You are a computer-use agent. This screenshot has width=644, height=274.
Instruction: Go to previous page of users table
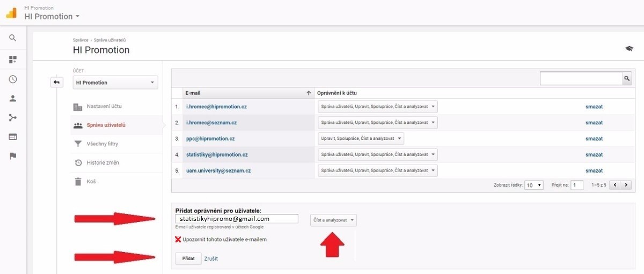(615, 185)
